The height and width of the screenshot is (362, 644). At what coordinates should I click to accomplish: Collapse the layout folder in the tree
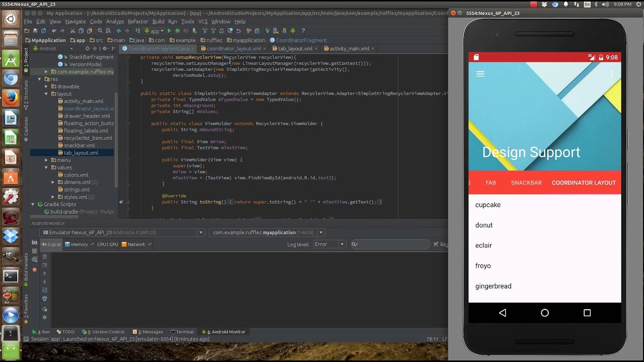tap(46, 94)
